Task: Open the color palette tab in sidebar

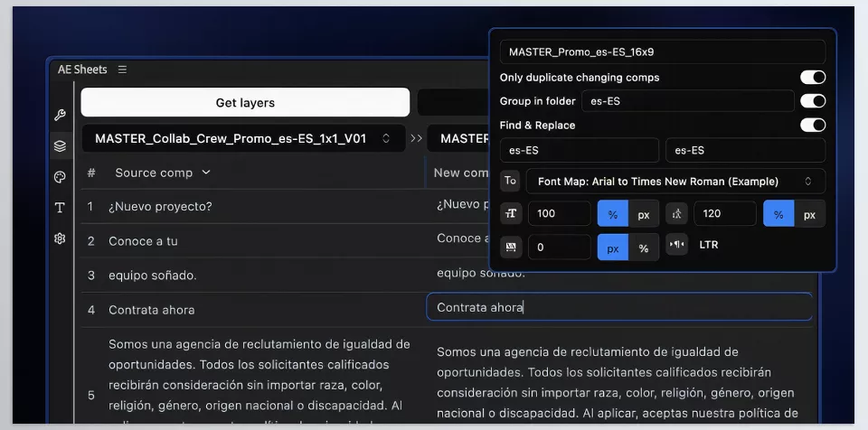Action: 60,177
